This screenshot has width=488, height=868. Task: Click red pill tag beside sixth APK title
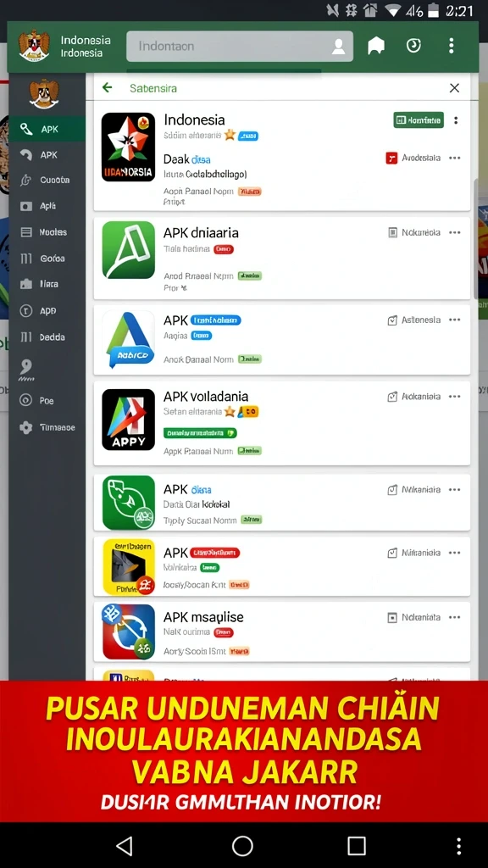[214, 553]
